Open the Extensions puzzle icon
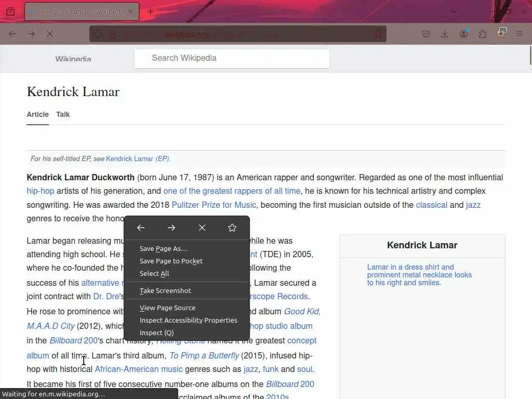Image resolution: width=532 pixels, height=399 pixels. point(482,34)
